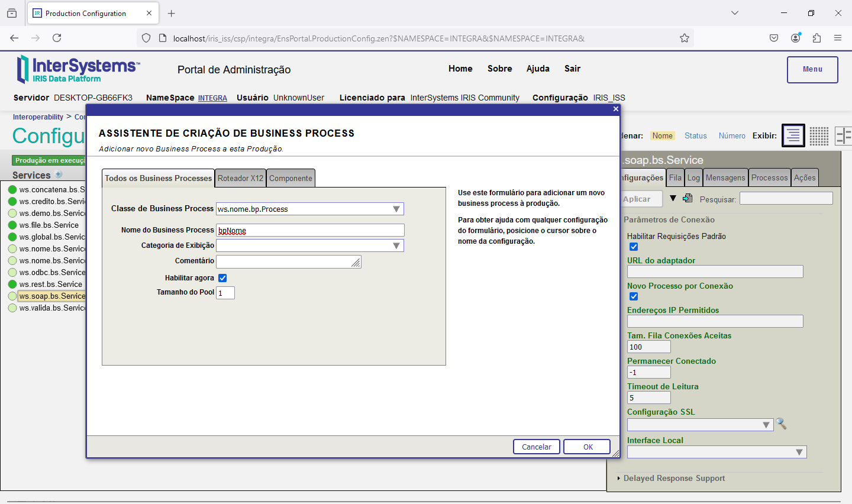Open the browser extensions icon

(x=816, y=38)
